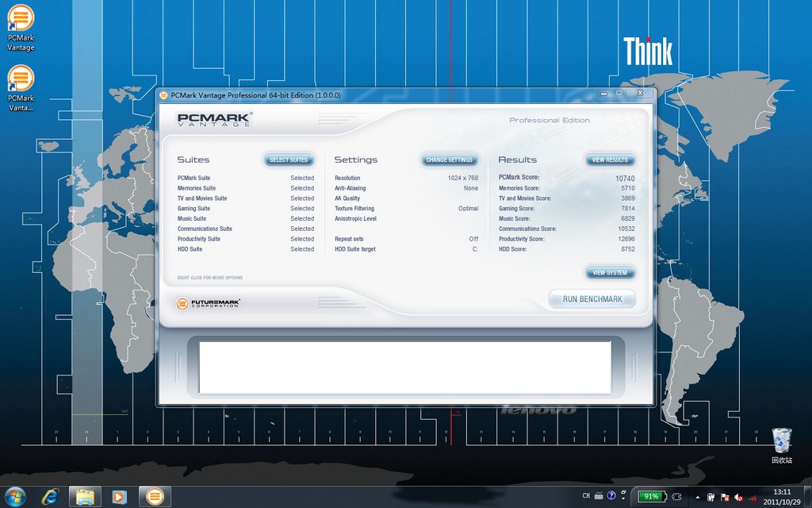
Task: Start the test with Run Benchmark
Action: 592,298
